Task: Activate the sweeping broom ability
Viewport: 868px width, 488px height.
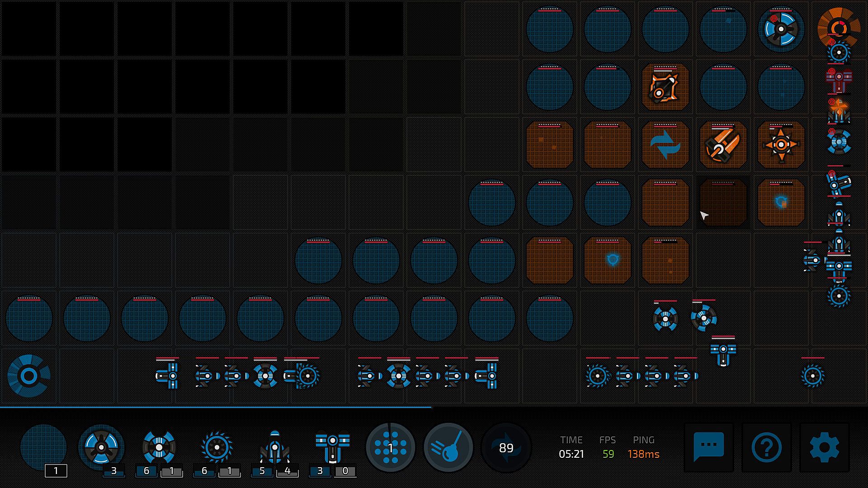Action: pyautogui.click(x=448, y=448)
